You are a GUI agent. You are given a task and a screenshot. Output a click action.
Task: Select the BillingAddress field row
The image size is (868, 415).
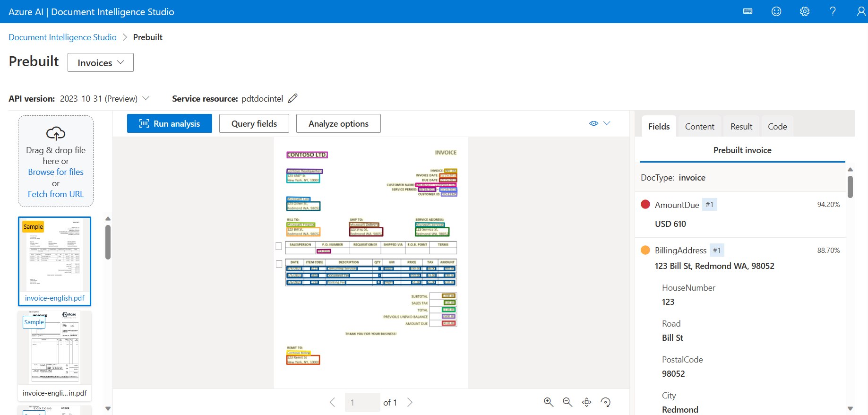coord(740,258)
